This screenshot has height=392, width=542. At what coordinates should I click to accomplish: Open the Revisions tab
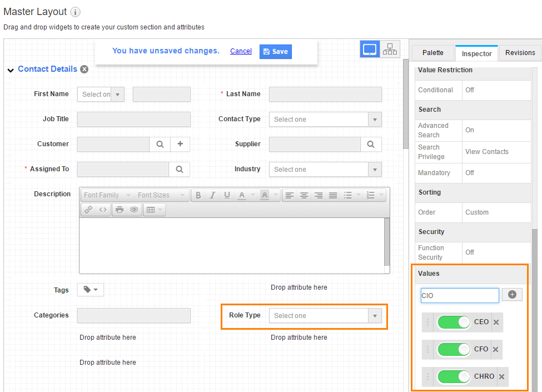pos(520,53)
